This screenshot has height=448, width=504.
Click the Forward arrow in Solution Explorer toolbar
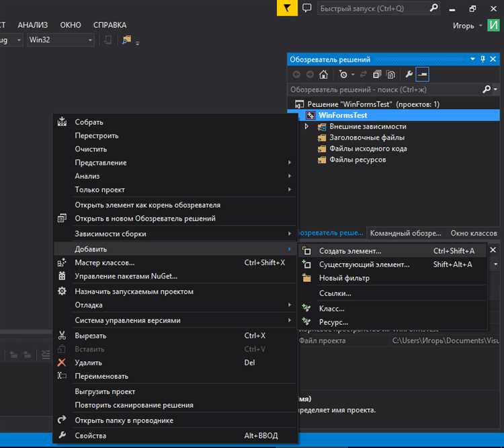pos(310,75)
